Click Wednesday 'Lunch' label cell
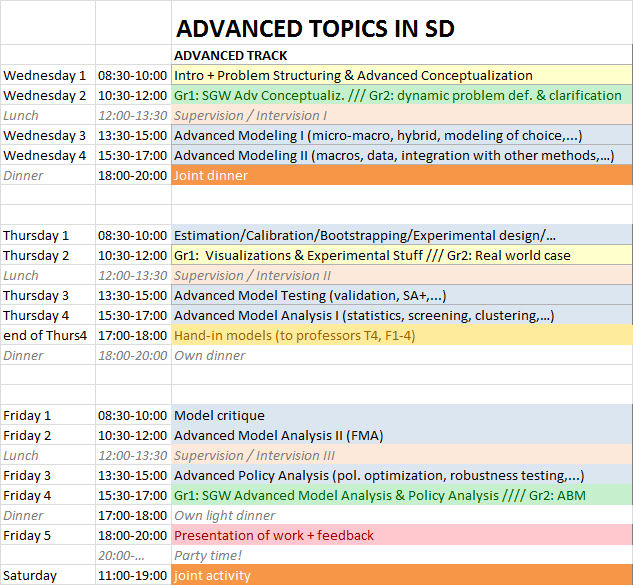This screenshot has width=633, height=585. pos(48,115)
